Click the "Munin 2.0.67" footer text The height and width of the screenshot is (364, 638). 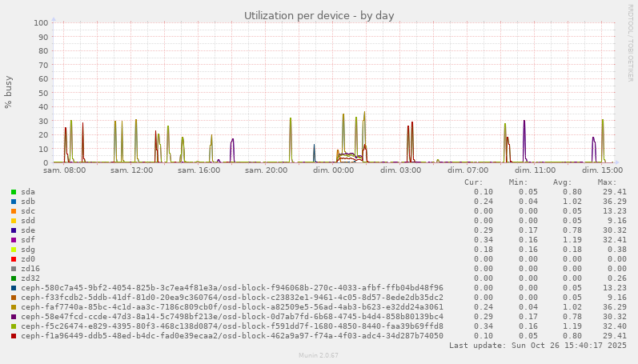pos(319,355)
